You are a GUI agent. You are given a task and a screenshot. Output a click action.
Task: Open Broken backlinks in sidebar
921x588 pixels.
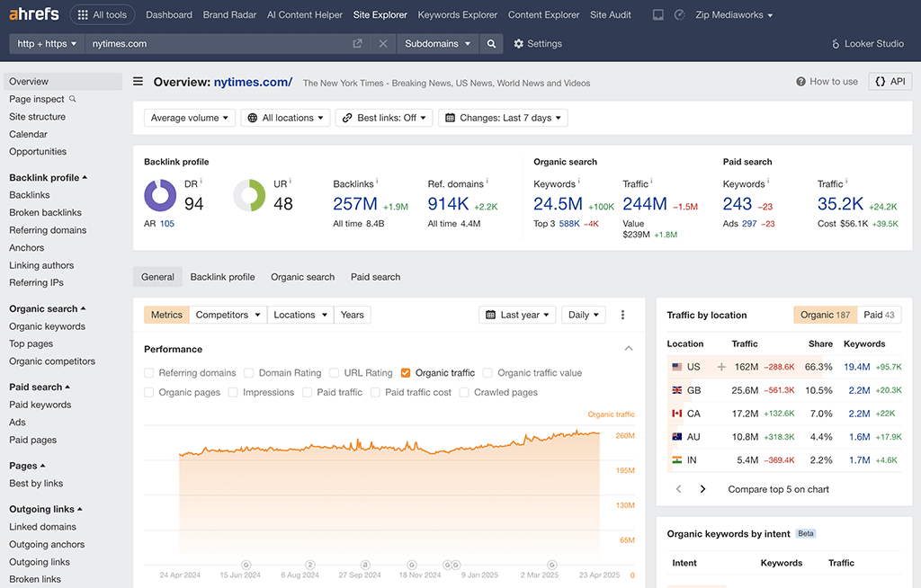click(x=45, y=213)
